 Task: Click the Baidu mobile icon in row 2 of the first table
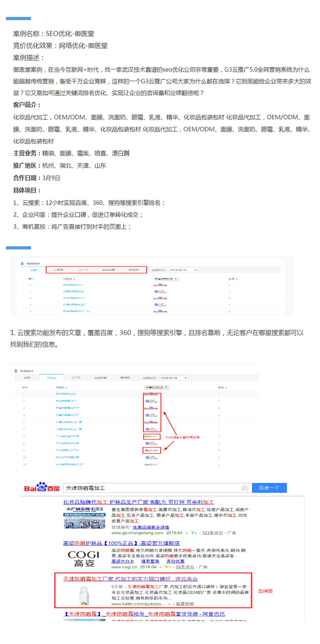click(161, 292)
